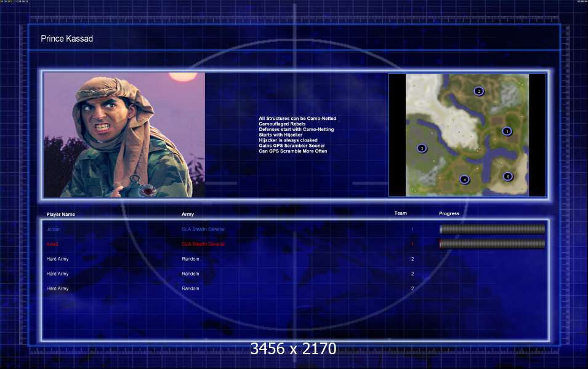This screenshot has height=369, width=588.
Task: Click the red 'GLA Stealth General' army text
Action: [x=203, y=244]
